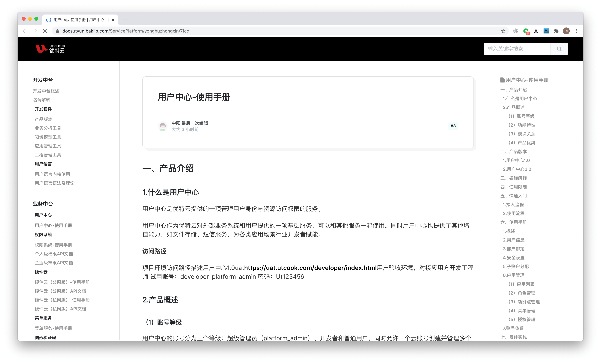Open the uat.utcook.com developer link
This screenshot has width=601, height=364.
310,268
